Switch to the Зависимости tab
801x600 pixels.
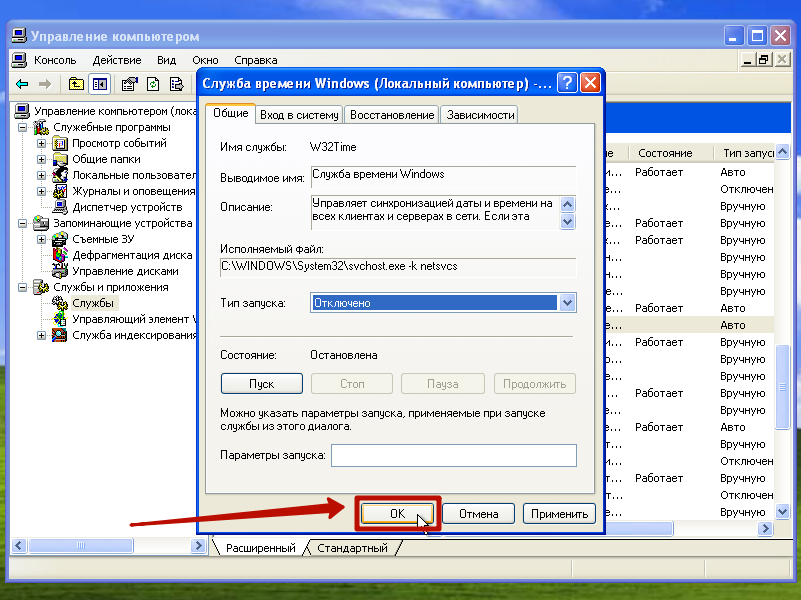pos(480,115)
